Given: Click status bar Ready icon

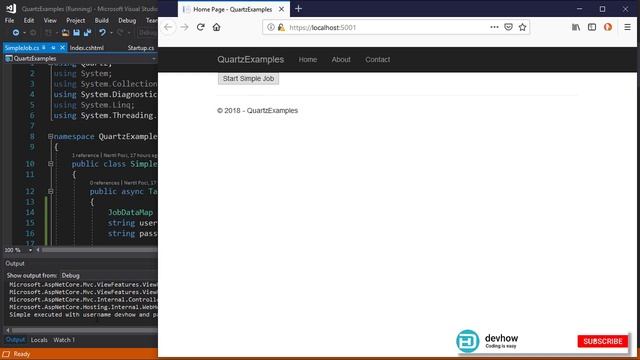Looking at the screenshot, I should (6, 354).
